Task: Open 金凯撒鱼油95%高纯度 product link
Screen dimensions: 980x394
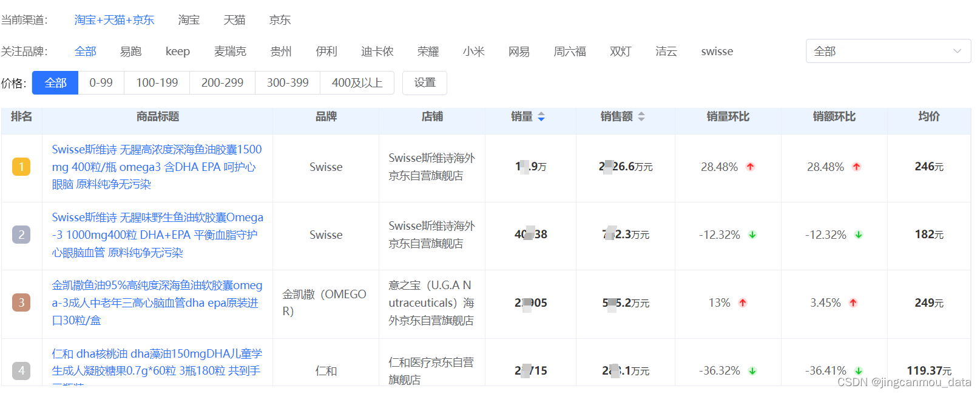Action: 157,302
